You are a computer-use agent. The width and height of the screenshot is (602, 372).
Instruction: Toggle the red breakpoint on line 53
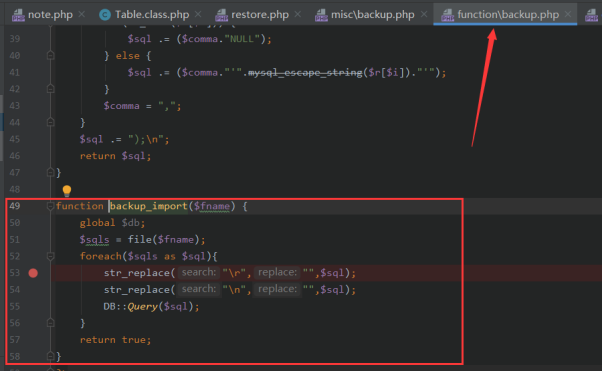pyautogui.click(x=33, y=273)
